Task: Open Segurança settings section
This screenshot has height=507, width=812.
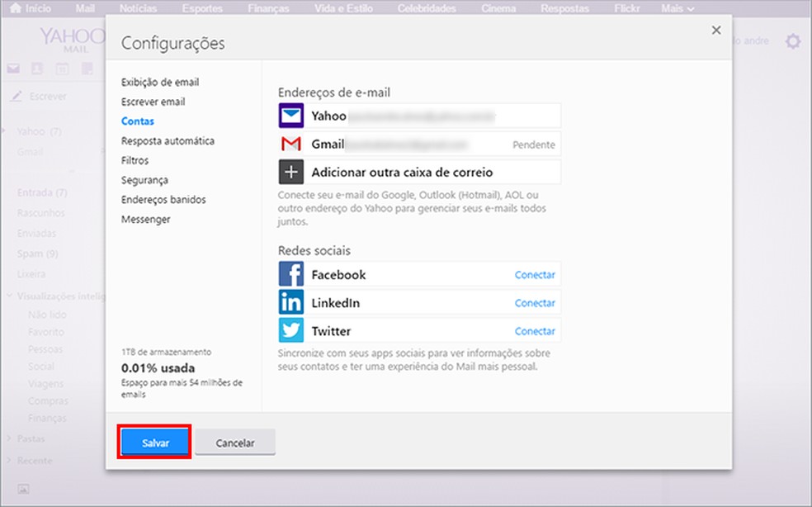Action: point(145,180)
